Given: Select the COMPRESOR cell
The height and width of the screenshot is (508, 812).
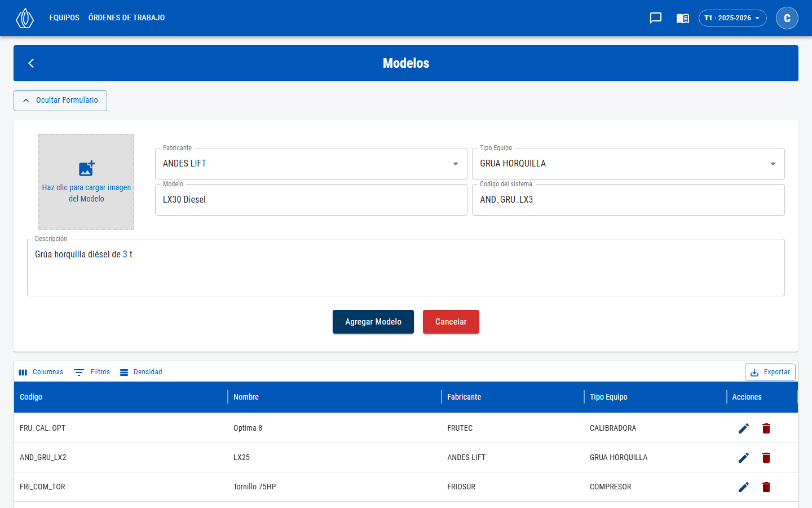Looking at the screenshot, I should tap(655, 487).
